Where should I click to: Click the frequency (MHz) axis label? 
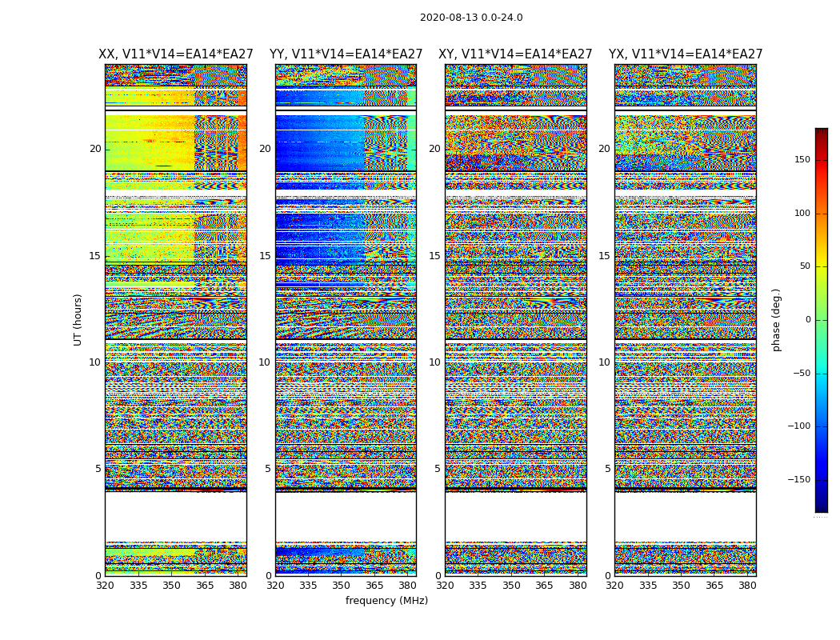[386, 601]
